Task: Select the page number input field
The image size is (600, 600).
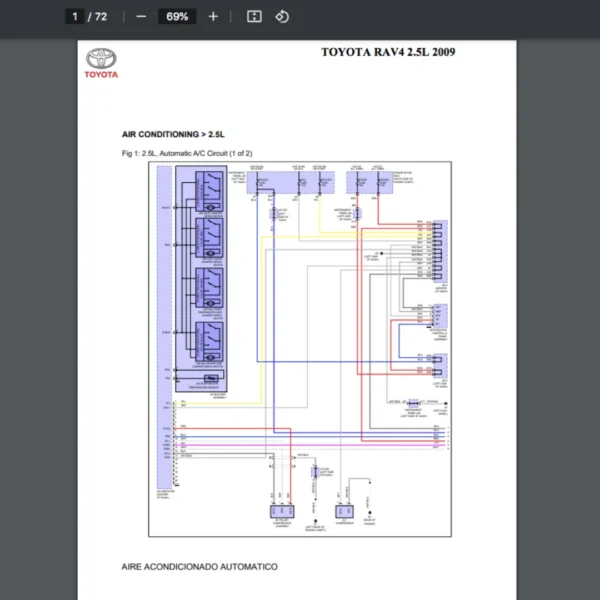Action: click(75, 16)
